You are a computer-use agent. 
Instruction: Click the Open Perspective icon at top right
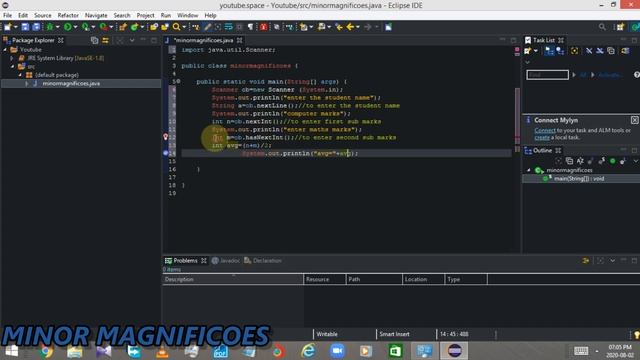click(620, 27)
